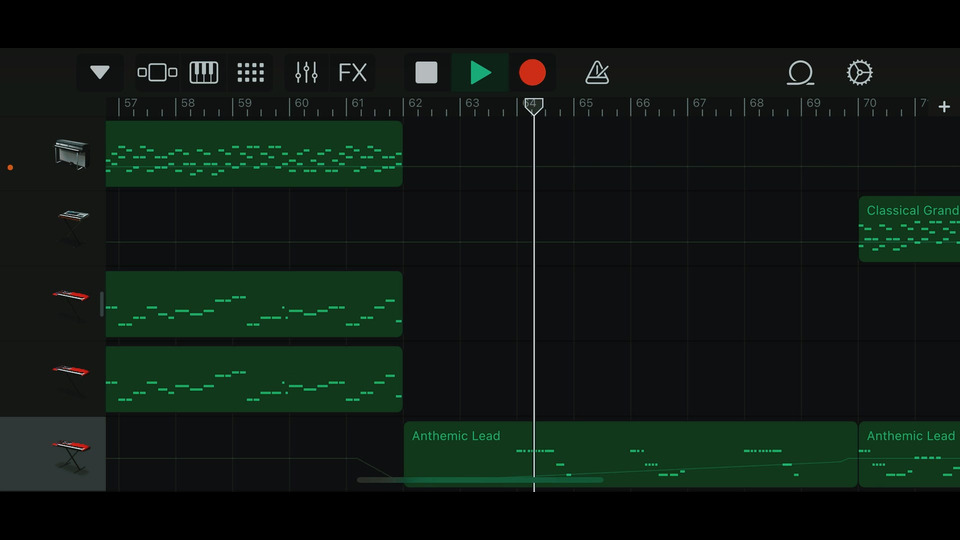Screen dimensions: 960x540
Task: Select the third track green MIDI region
Action: coord(254,304)
